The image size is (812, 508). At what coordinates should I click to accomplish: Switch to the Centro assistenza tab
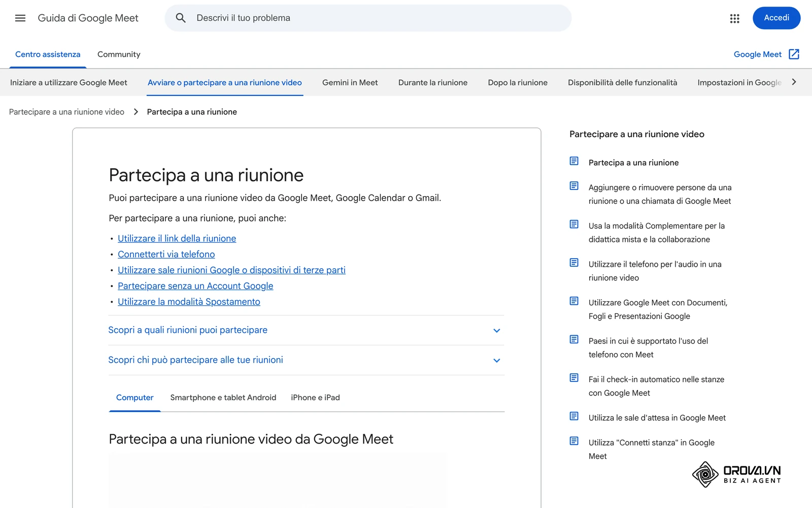click(48, 54)
